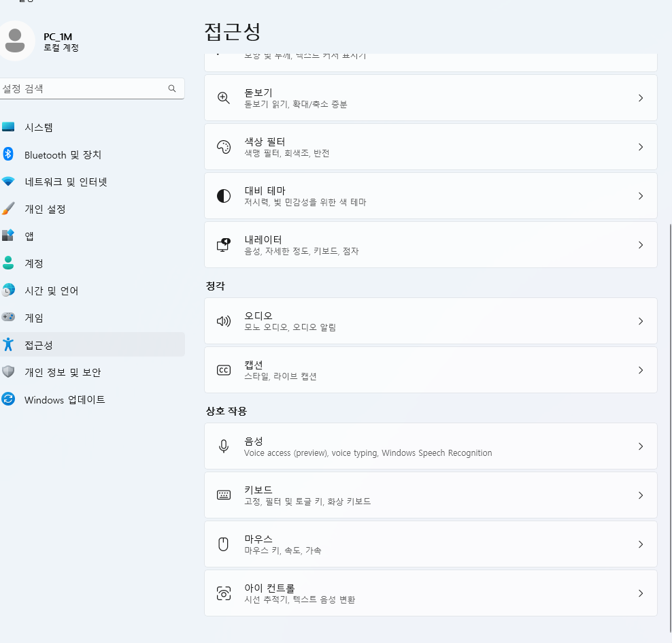This screenshot has height=643, width=672.
Task: Open the 대비 테마 settings row
Action: click(x=431, y=196)
